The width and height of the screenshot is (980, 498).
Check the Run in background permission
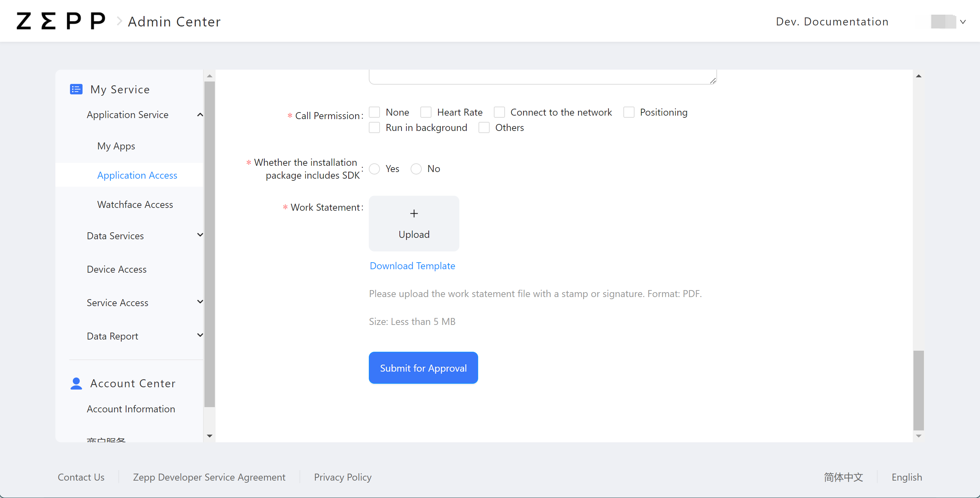pos(374,127)
